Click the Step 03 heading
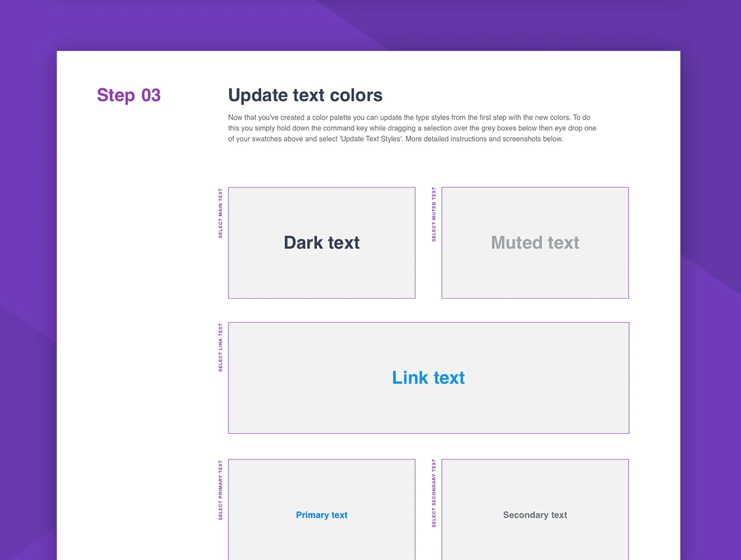The height and width of the screenshot is (560, 741). (129, 95)
